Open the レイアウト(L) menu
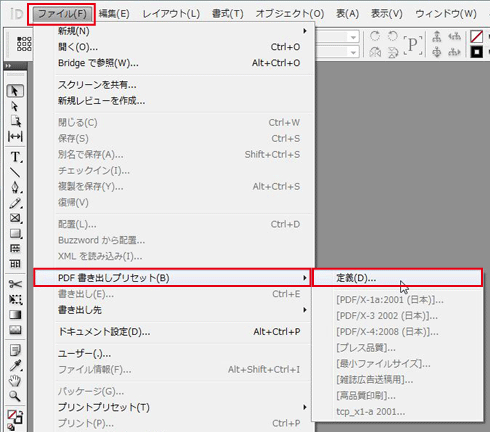The height and width of the screenshot is (432, 490). click(171, 14)
